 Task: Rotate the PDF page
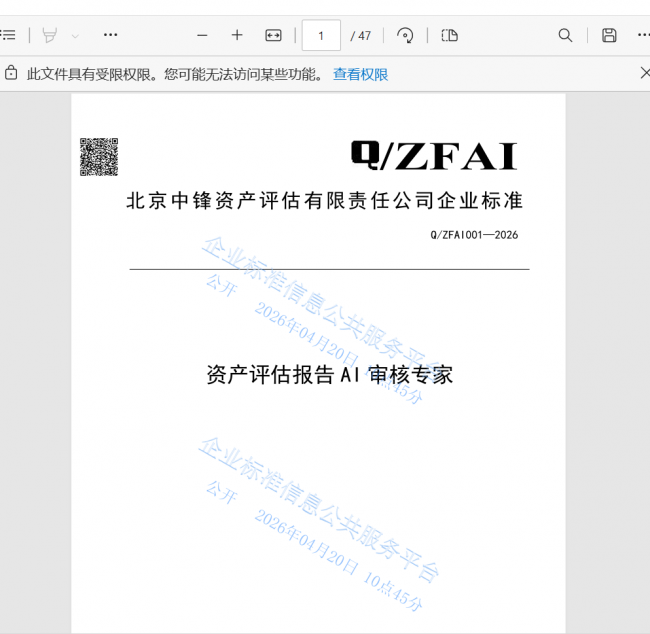[x=405, y=35]
